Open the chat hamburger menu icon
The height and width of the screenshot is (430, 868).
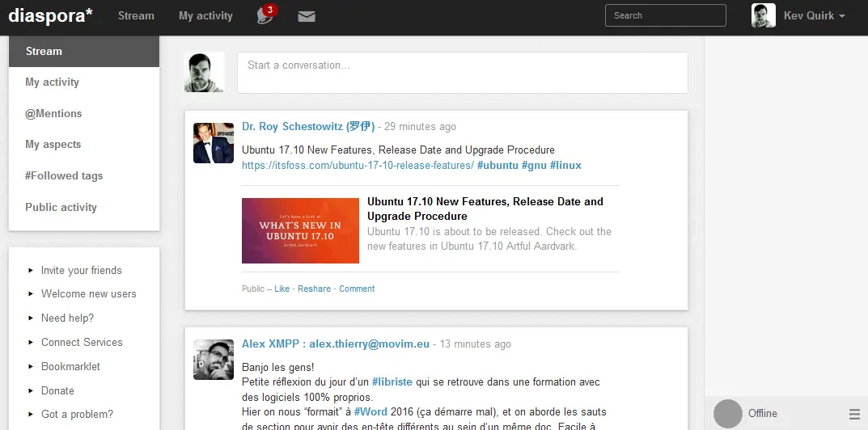tap(854, 413)
